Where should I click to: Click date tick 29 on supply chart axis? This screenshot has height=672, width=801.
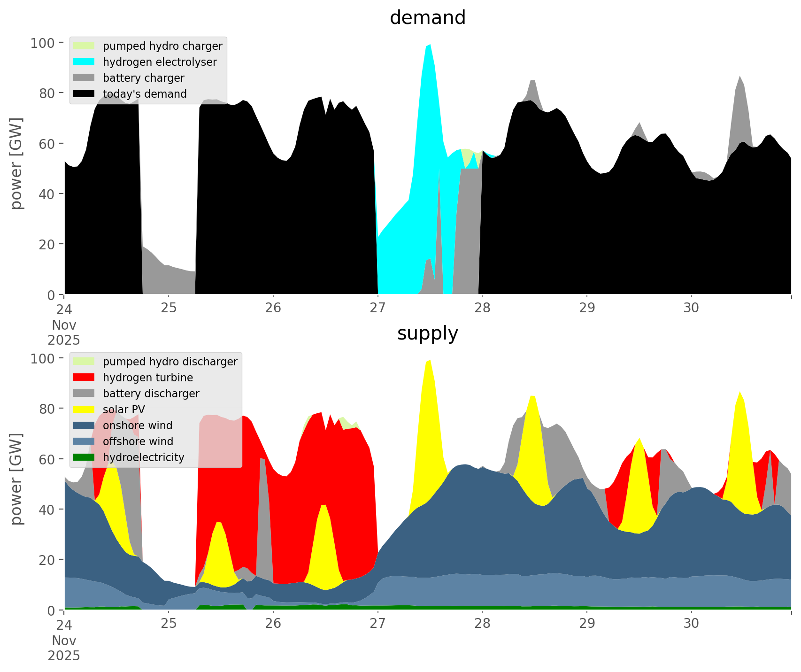[586, 623]
